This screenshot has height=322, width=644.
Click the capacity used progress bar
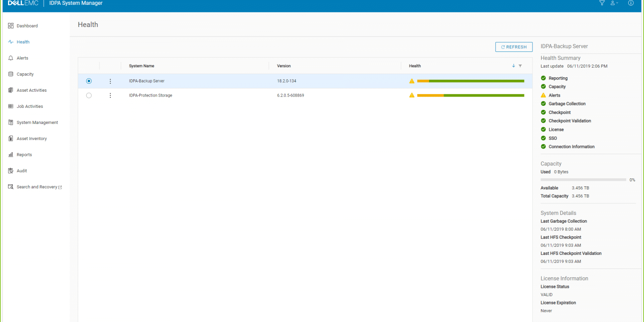point(583,180)
